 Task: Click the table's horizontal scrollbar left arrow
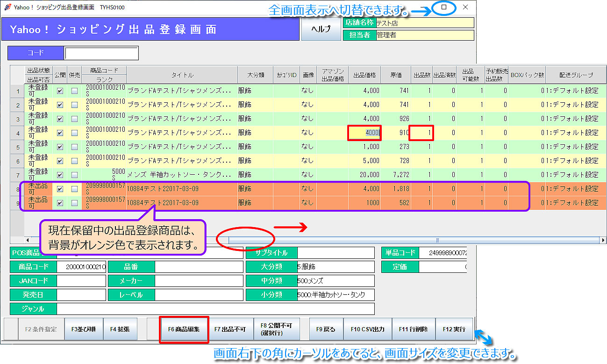tap(27, 240)
